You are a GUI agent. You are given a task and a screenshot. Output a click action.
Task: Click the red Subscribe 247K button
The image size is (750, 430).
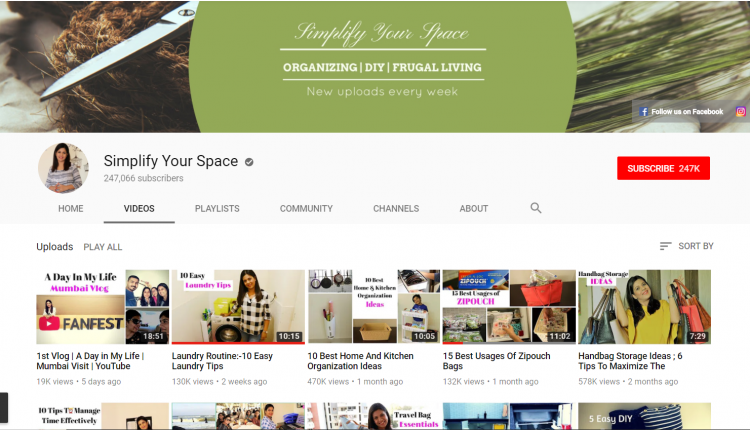click(663, 168)
